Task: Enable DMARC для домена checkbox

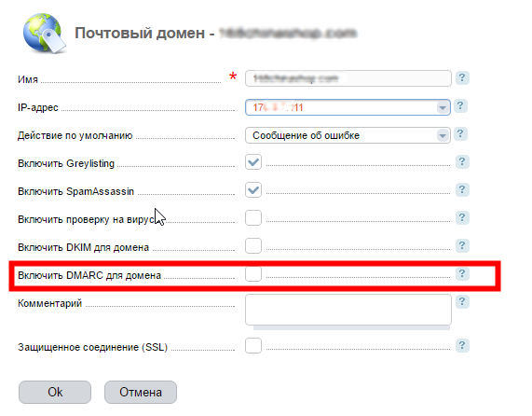Action: tap(253, 273)
